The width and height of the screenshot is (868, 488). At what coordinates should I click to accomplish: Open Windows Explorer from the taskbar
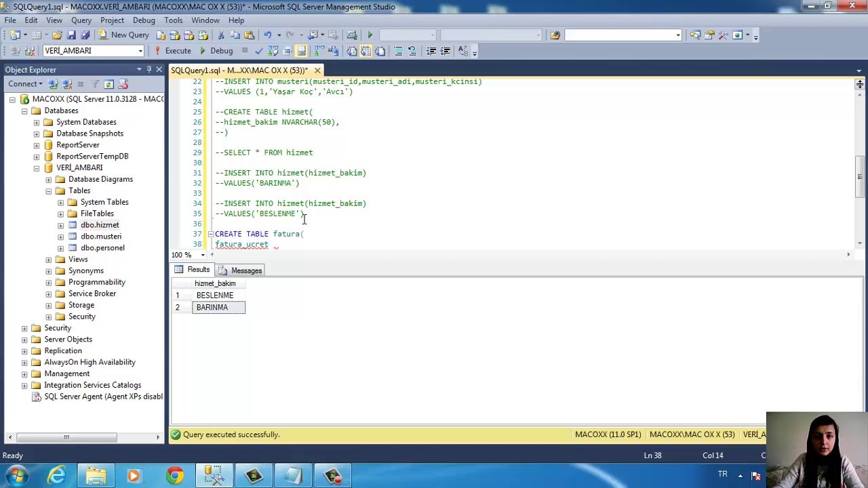tap(96, 476)
